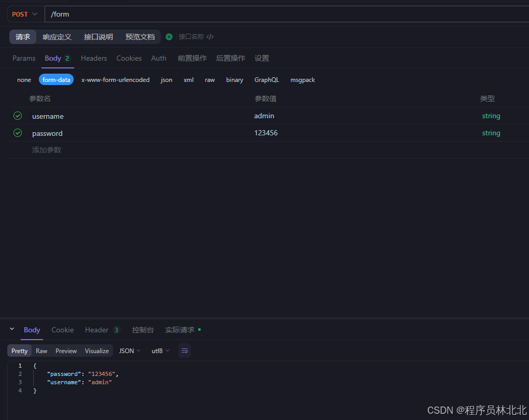This screenshot has width=529, height=420.
Task: Select the Visualize view button
Action: pyautogui.click(x=97, y=351)
